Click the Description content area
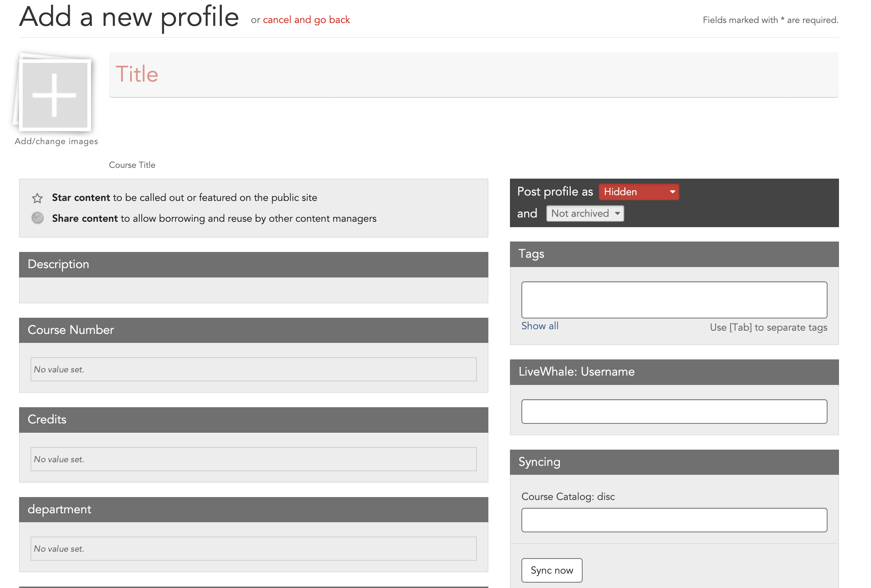The width and height of the screenshot is (871, 588). 254,290
